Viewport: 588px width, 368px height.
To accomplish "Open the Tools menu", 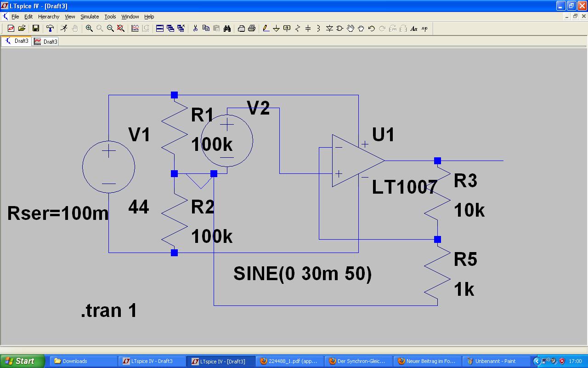I will [x=110, y=17].
